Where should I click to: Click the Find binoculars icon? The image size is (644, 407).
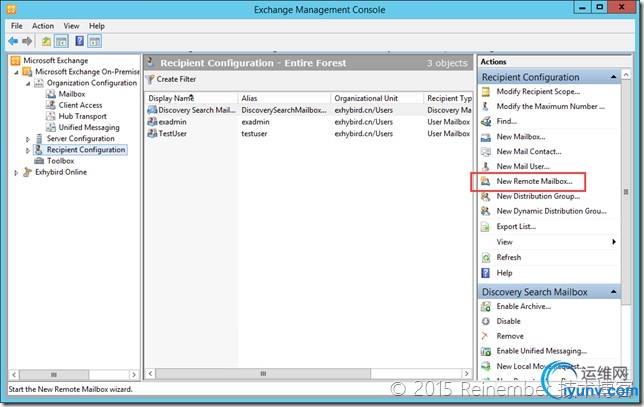click(x=486, y=121)
